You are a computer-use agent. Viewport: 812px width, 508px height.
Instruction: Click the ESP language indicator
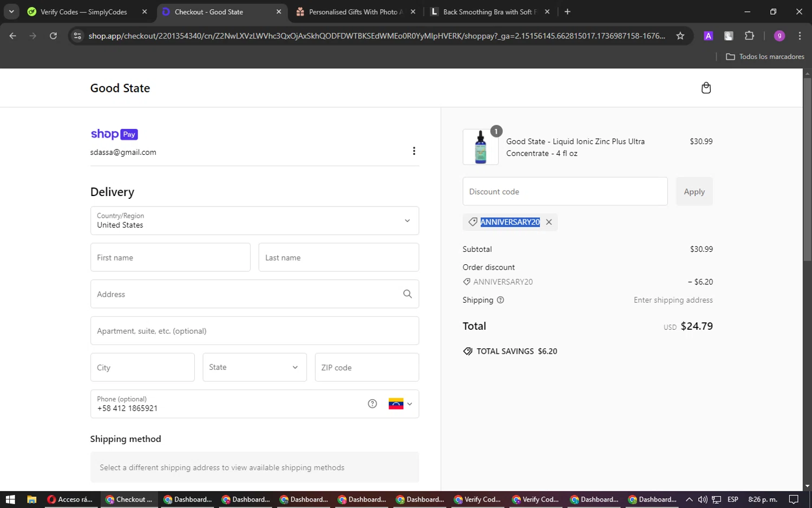(x=732, y=499)
